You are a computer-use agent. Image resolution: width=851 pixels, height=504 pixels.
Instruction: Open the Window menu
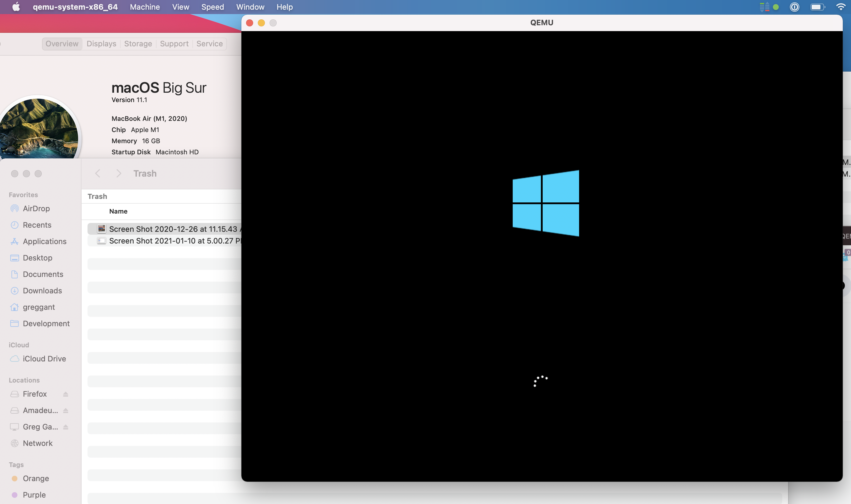(x=250, y=7)
